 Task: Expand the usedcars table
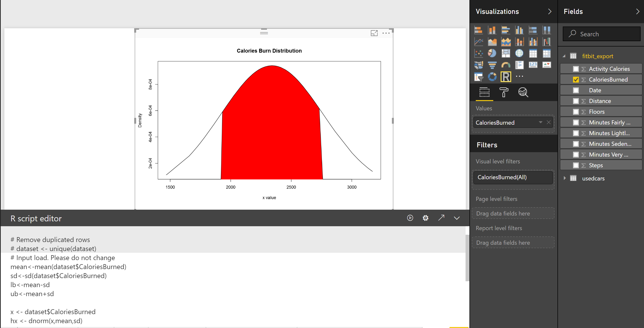click(x=565, y=178)
